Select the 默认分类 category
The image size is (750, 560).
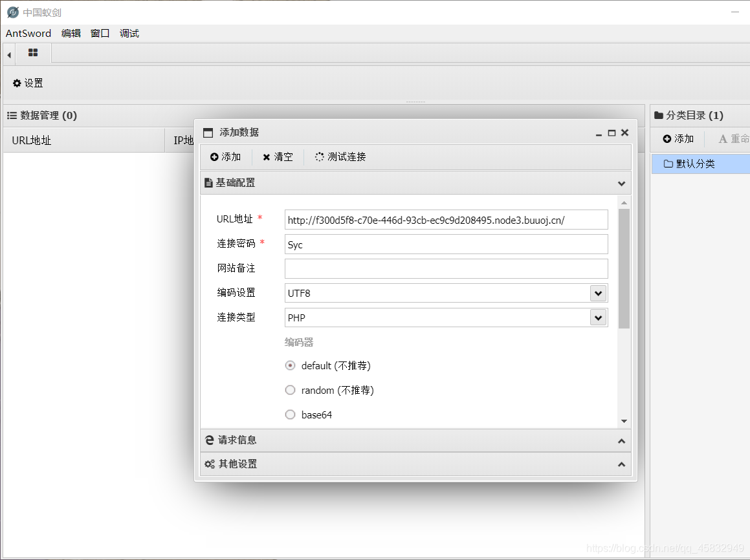(x=701, y=164)
